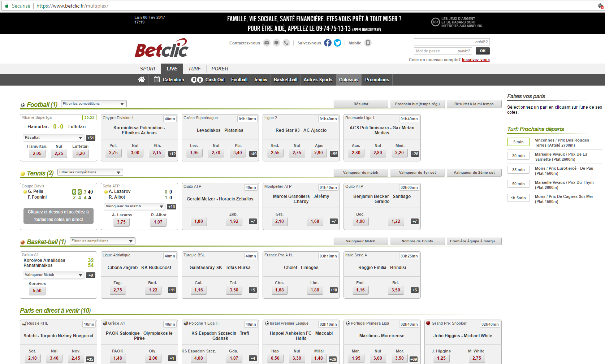Click forgotten password oublié? link
The width and height of the screenshot is (605, 364).
(x=464, y=51)
